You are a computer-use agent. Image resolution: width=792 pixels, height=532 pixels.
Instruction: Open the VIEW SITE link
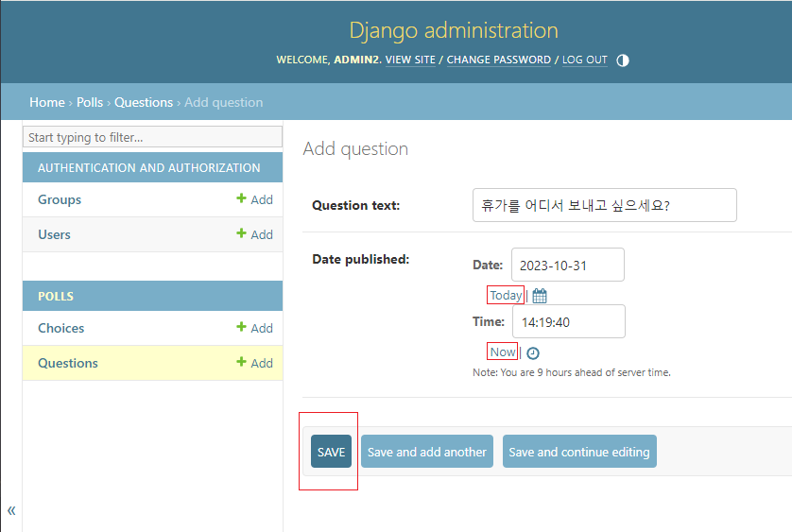pos(410,60)
